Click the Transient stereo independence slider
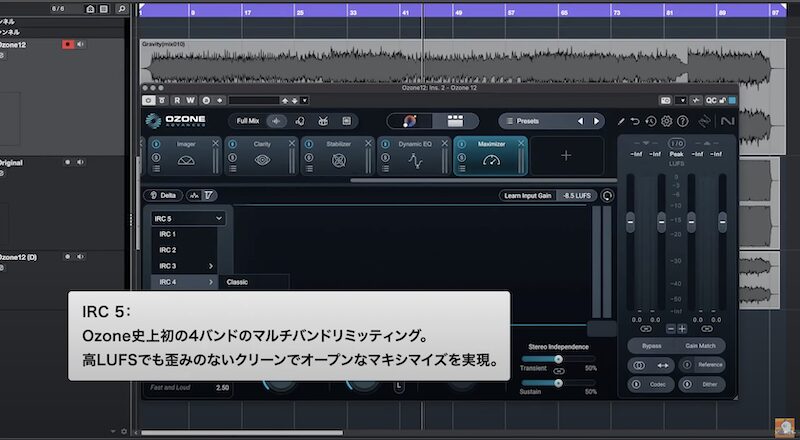800x440 pixels. coord(558,359)
